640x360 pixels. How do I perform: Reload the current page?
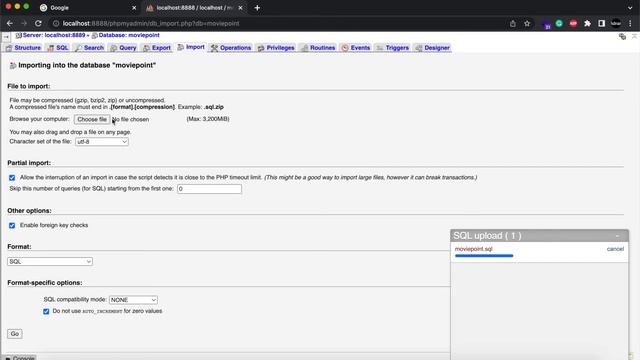coord(38,24)
